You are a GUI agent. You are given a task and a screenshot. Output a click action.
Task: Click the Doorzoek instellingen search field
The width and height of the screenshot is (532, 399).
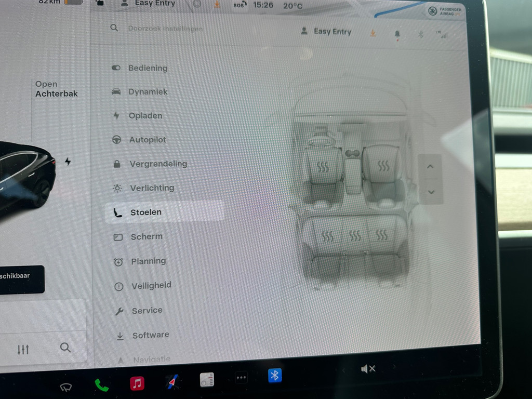tap(166, 29)
